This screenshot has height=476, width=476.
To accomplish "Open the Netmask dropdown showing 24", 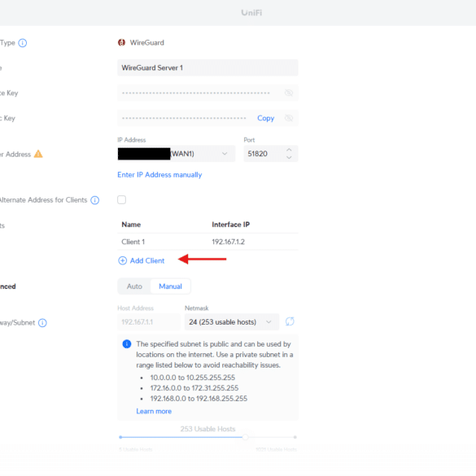I will 232,321.
